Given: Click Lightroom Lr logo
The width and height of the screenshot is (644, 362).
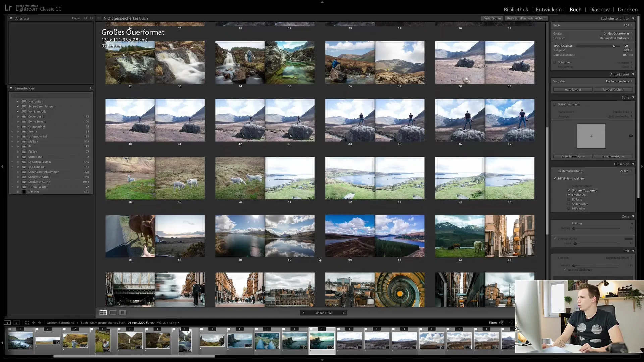Looking at the screenshot, I should click(8, 8).
